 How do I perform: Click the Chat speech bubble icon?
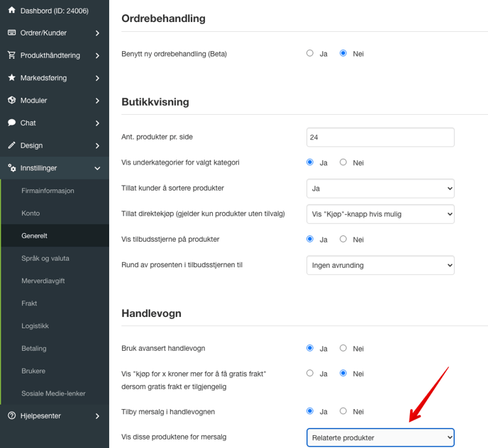pos(12,123)
